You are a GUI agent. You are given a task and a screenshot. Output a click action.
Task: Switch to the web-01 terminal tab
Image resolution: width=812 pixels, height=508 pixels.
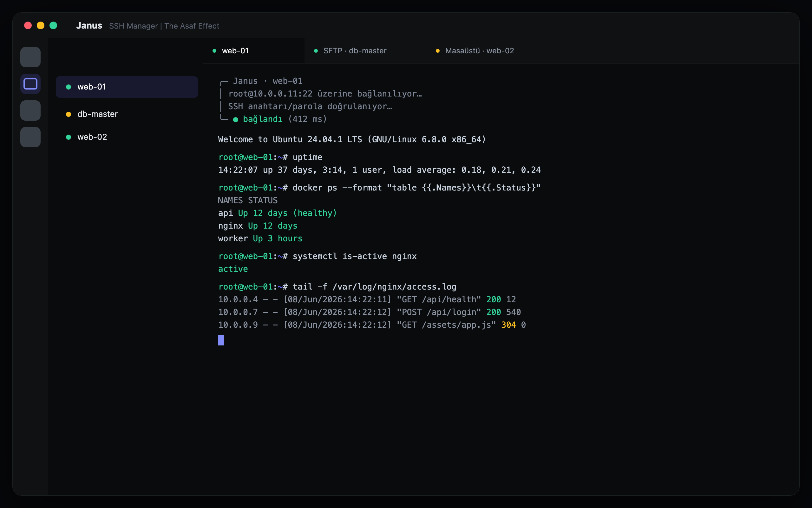[x=254, y=51]
